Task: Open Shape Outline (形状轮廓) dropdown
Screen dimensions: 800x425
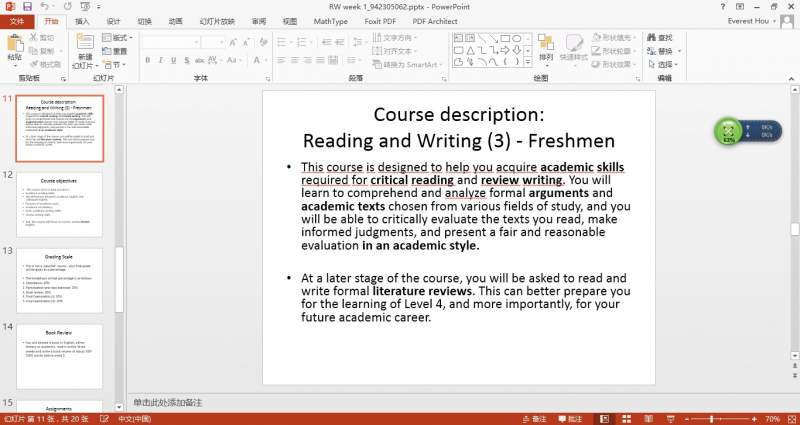Action: tap(614, 51)
